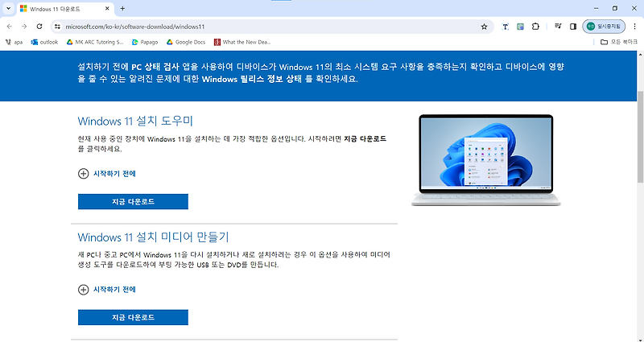Viewport: 644px width, 342px height.
Task: Expand 시작하기 전에 under 설치 도우미
Action: 107,174
